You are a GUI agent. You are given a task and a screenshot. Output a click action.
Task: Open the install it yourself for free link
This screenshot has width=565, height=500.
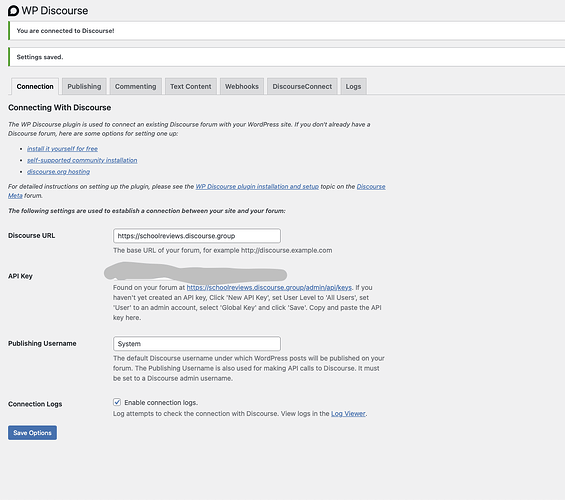pyautogui.click(x=62, y=148)
